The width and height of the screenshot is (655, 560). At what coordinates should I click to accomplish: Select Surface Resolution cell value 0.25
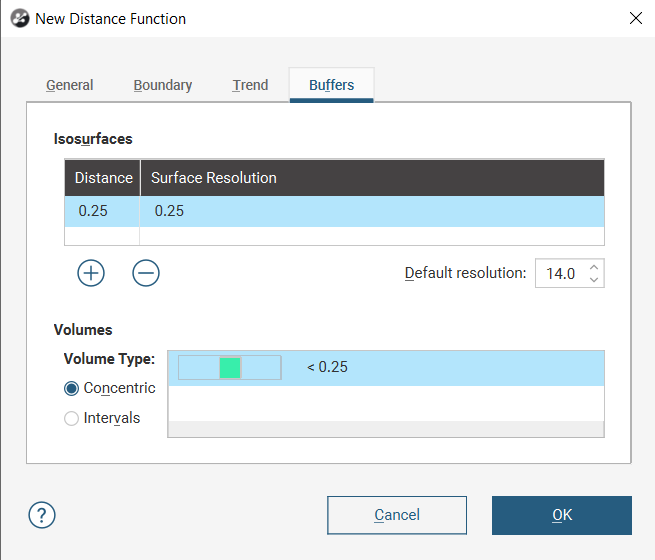[x=372, y=211]
